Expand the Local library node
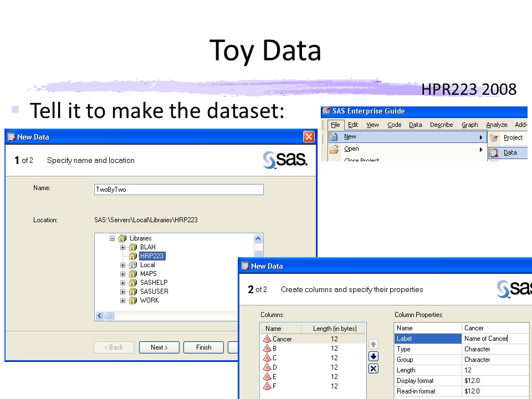This screenshot has height=399, width=532. coord(123,265)
